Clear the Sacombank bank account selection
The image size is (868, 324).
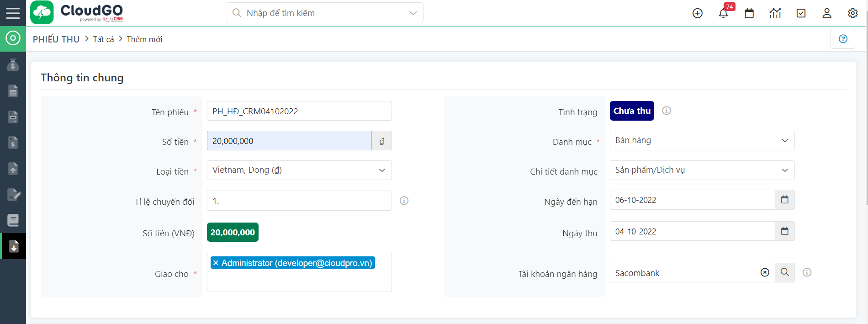(x=765, y=273)
